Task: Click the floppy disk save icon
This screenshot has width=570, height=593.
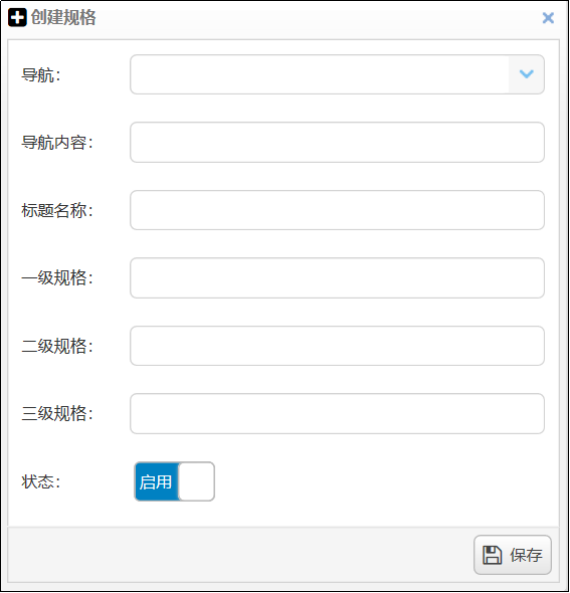Action: [x=492, y=555]
